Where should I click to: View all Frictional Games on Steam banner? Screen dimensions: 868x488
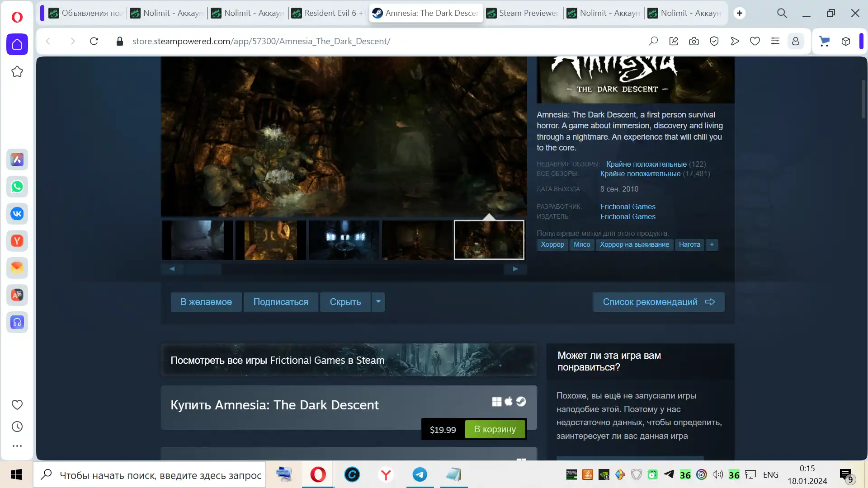click(349, 360)
